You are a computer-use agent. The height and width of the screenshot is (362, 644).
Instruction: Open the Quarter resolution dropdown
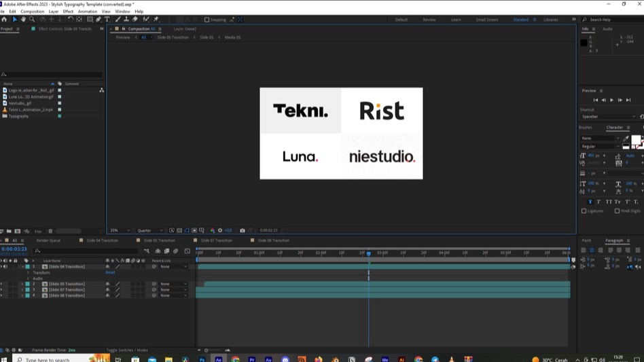(x=150, y=231)
